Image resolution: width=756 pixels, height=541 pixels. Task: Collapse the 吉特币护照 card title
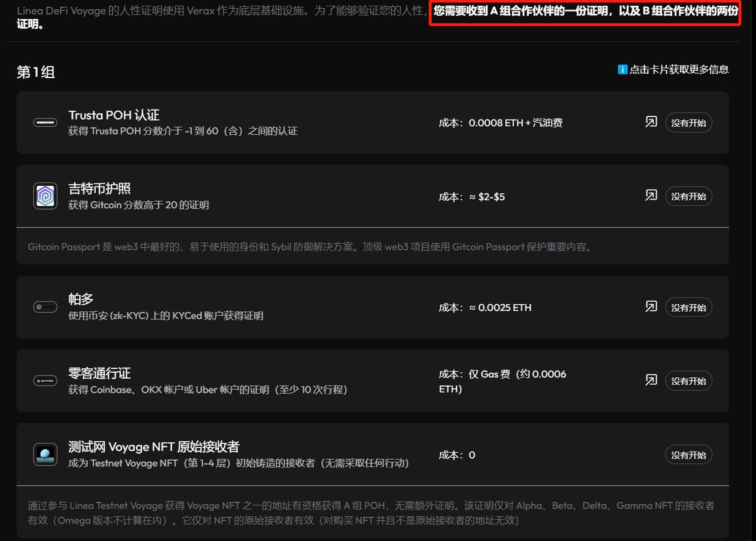click(100, 189)
